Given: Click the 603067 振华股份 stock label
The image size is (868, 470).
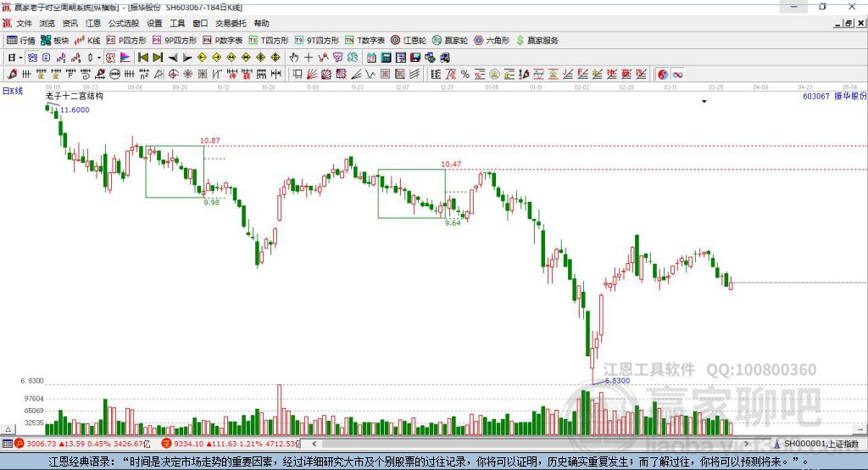Looking at the screenshot, I should point(834,97).
